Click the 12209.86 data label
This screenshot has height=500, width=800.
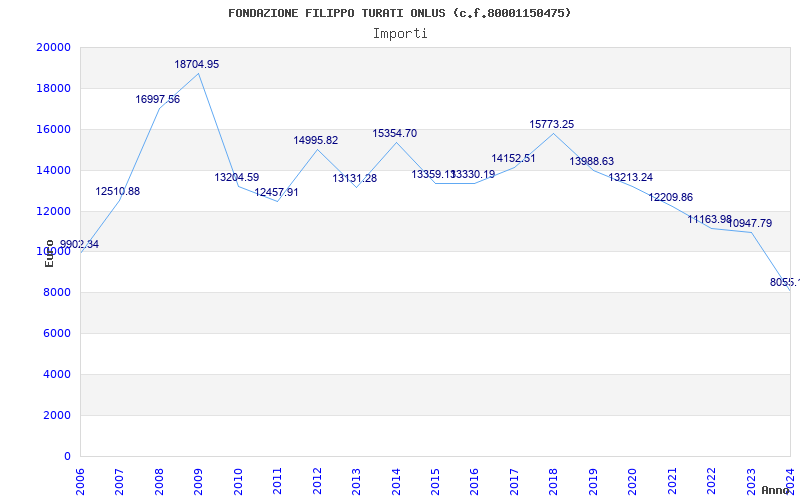[671, 197]
